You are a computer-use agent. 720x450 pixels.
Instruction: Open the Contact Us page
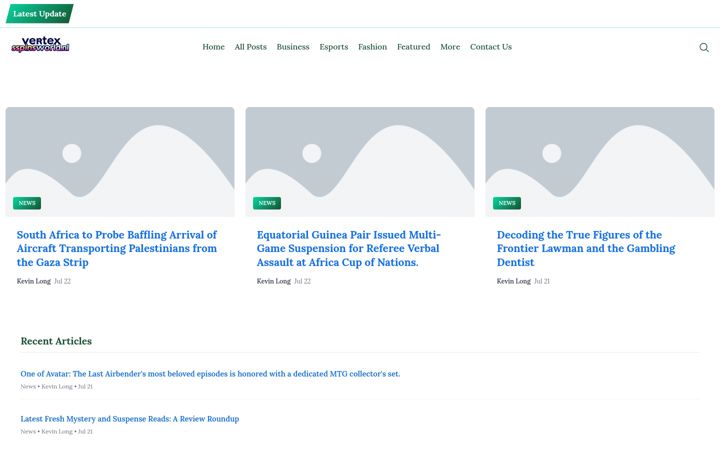[491, 47]
